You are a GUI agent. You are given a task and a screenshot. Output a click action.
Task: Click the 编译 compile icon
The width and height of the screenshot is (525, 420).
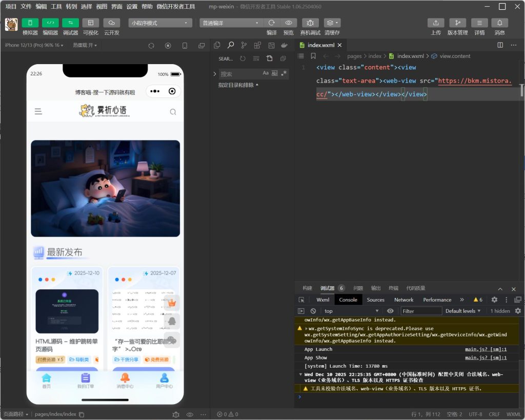point(272,23)
